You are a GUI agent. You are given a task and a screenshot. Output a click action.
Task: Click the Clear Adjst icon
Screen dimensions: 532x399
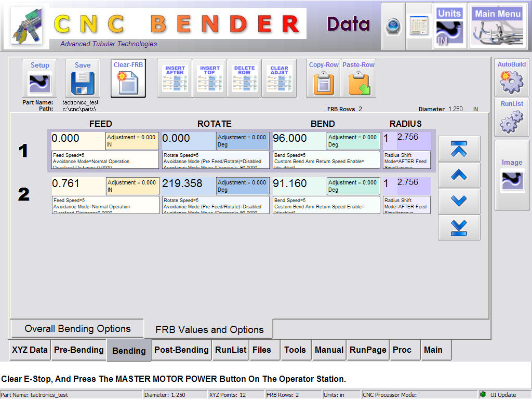click(279, 78)
